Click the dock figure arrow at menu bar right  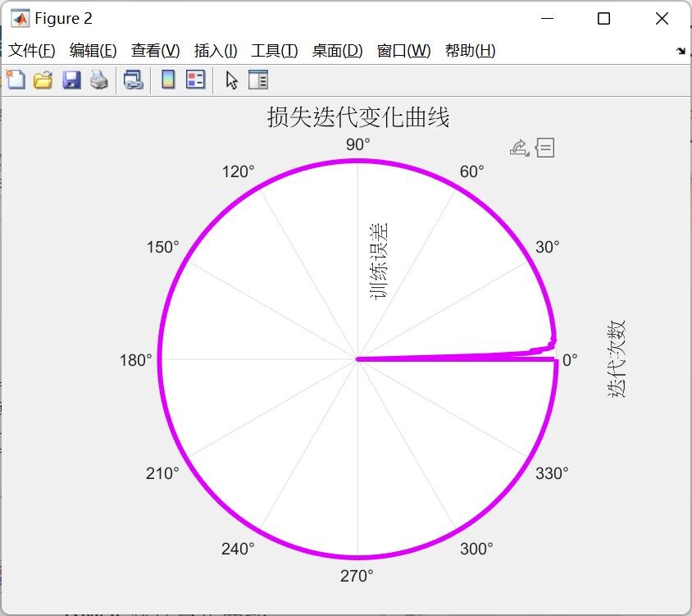(681, 51)
